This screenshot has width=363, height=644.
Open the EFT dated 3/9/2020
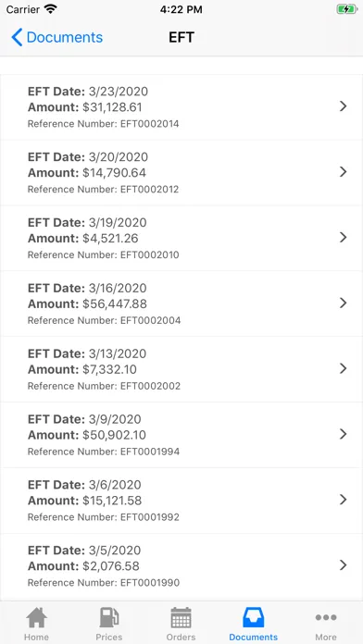(x=181, y=435)
